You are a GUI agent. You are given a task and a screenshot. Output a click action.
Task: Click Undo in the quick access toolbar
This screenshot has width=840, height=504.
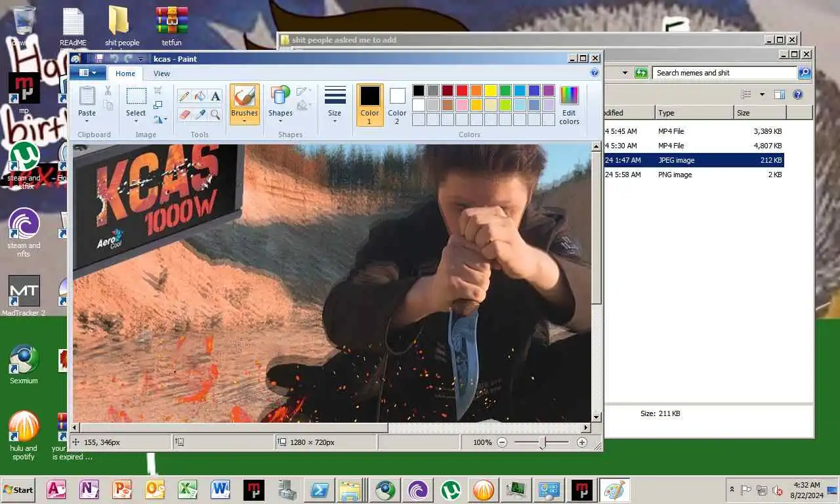114,58
